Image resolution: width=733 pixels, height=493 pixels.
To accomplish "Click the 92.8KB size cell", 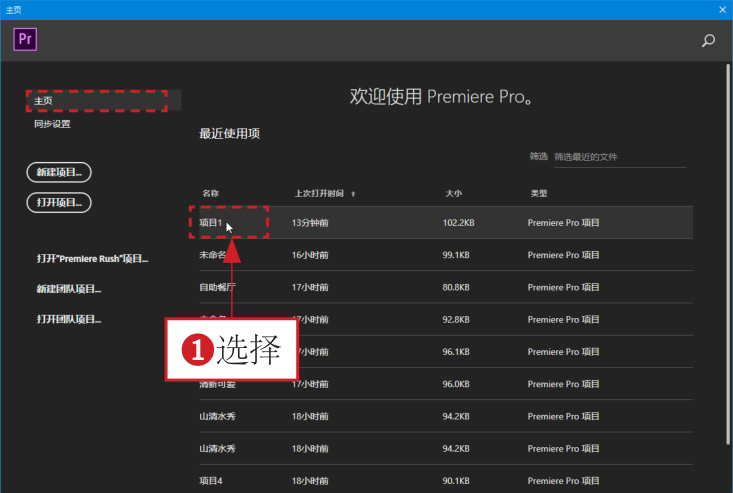I will pos(456,320).
